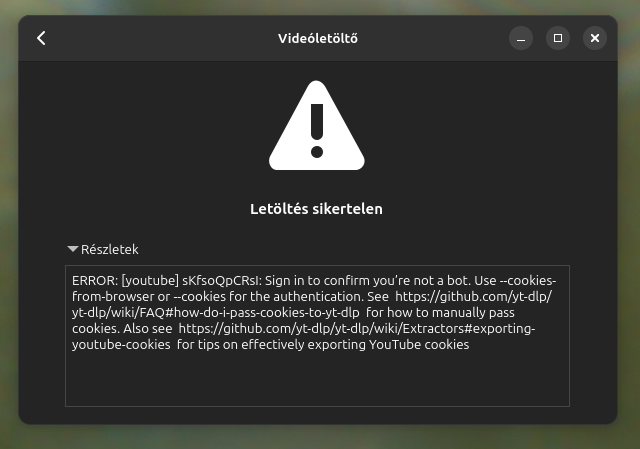Focus the error details text box
The width and height of the screenshot is (640, 449).
coord(318,336)
